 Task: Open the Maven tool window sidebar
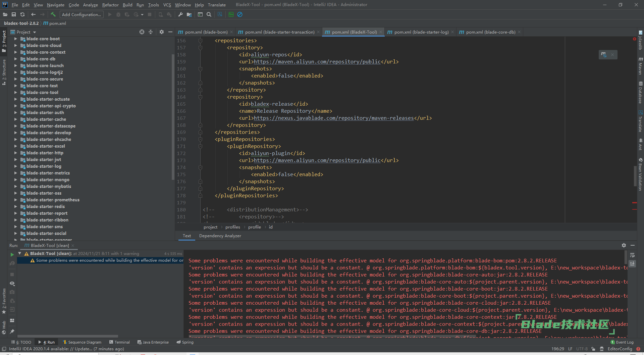641,66
